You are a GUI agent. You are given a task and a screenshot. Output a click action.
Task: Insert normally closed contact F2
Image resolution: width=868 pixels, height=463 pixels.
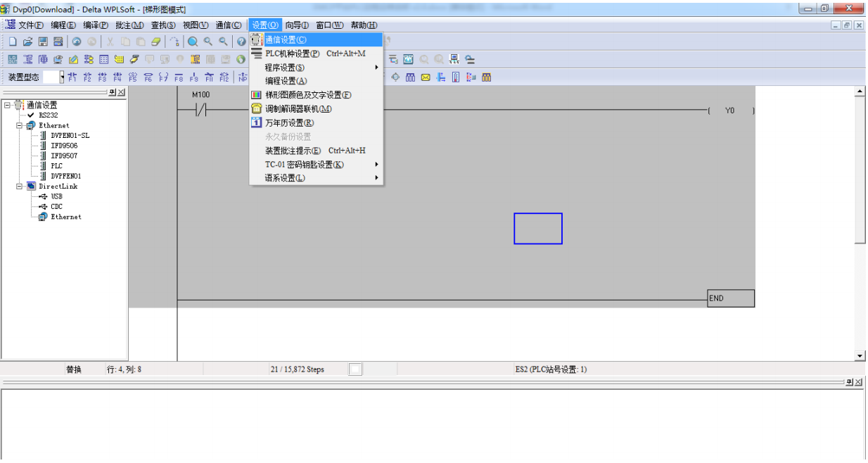click(87, 77)
